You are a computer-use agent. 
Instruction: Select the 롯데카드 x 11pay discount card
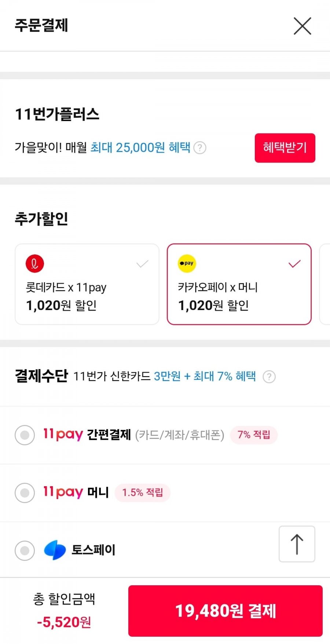click(x=87, y=284)
